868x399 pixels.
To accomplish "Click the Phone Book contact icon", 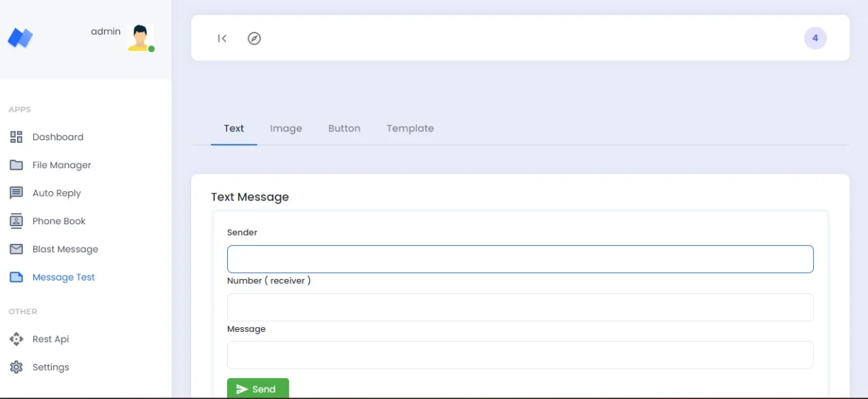I will [x=16, y=221].
